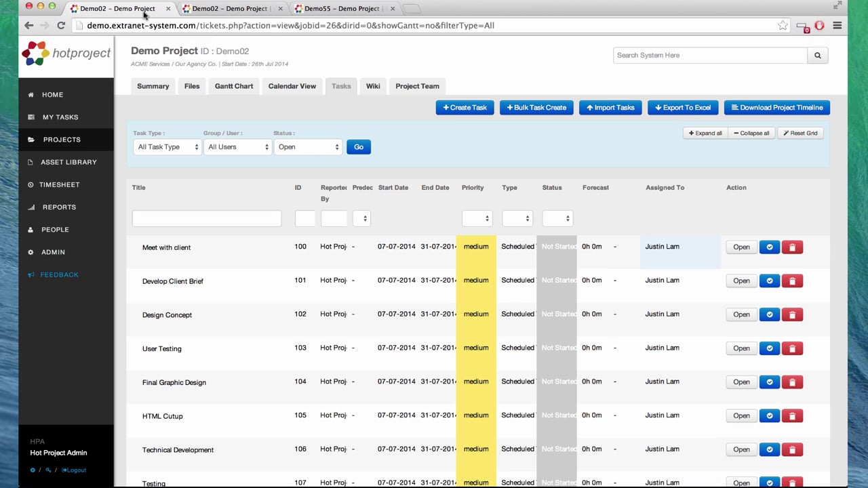Mark 'Design Concept' task complete
868x488 pixels.
click(769, 314)
